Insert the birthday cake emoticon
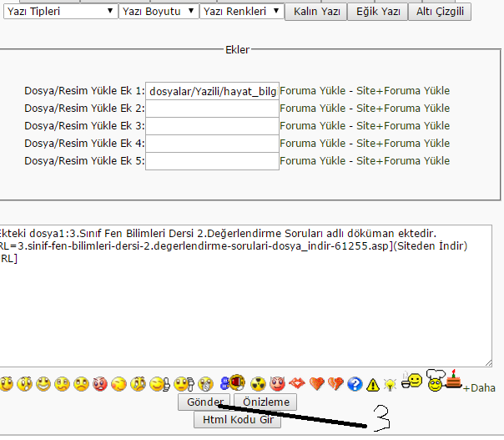Viewport: 504px width, 440px height. point(453,380)
